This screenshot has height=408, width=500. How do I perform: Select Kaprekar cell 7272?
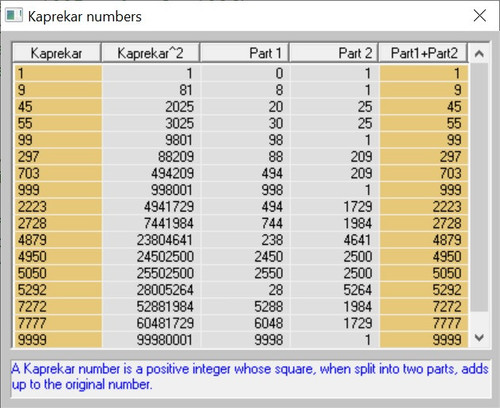coord(58,307)
